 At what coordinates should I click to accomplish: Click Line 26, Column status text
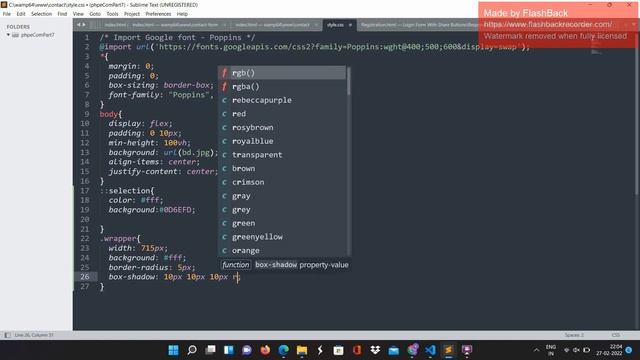34,335
